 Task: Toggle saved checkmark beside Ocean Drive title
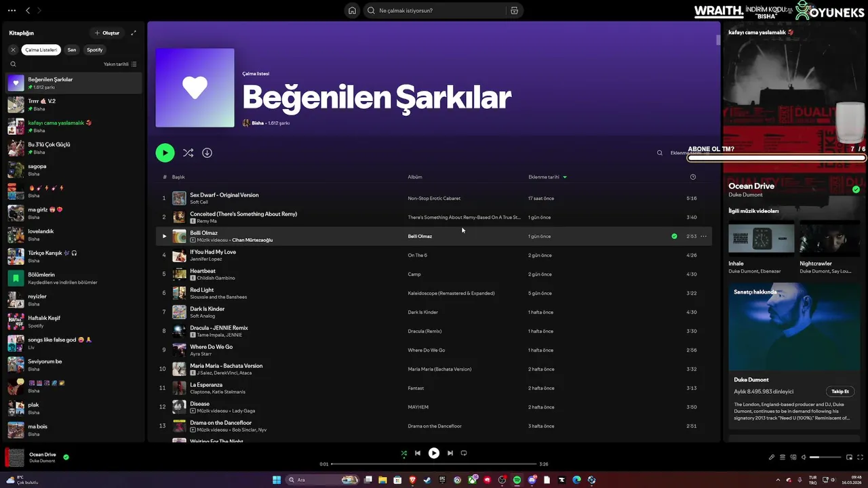click(856, 189)
